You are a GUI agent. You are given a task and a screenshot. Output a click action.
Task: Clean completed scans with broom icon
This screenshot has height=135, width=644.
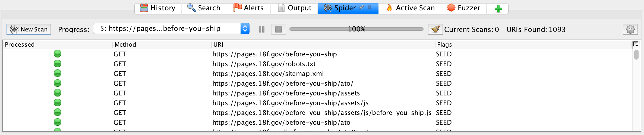435,29
